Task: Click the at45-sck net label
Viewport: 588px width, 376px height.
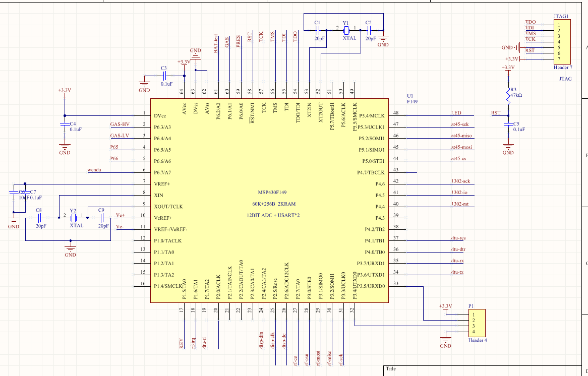Action: tap(460, 124)
